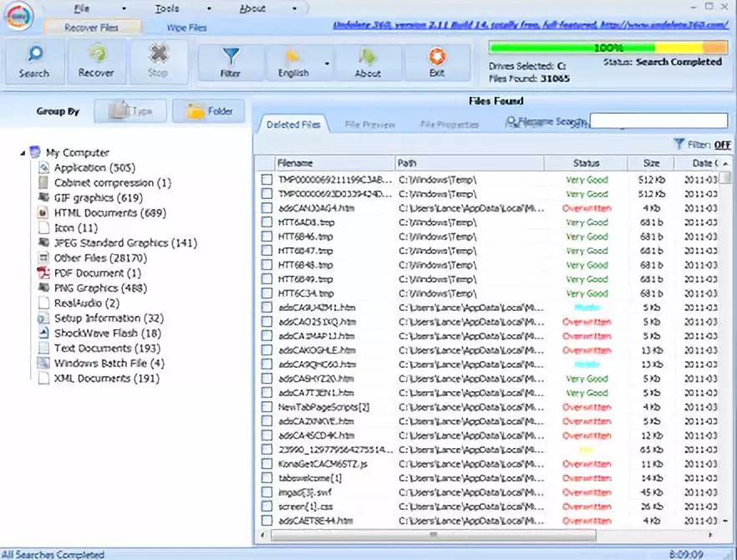The width and height of the screenshot is (737, 560).
Task: Open the English language dropdown arrow
Action: (x=327, y=63)
